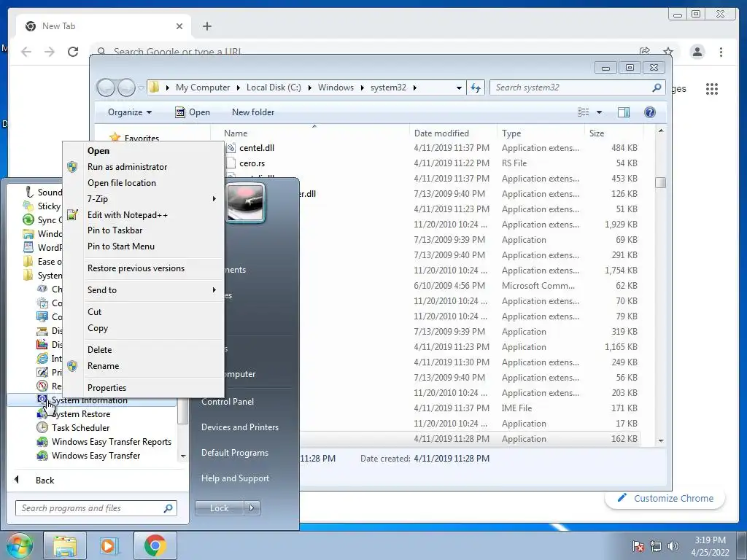Image resolution: width=747 pixels, height=560 pixels.
Task: Select Pin to Taskbar
Action: click(115, 230)
